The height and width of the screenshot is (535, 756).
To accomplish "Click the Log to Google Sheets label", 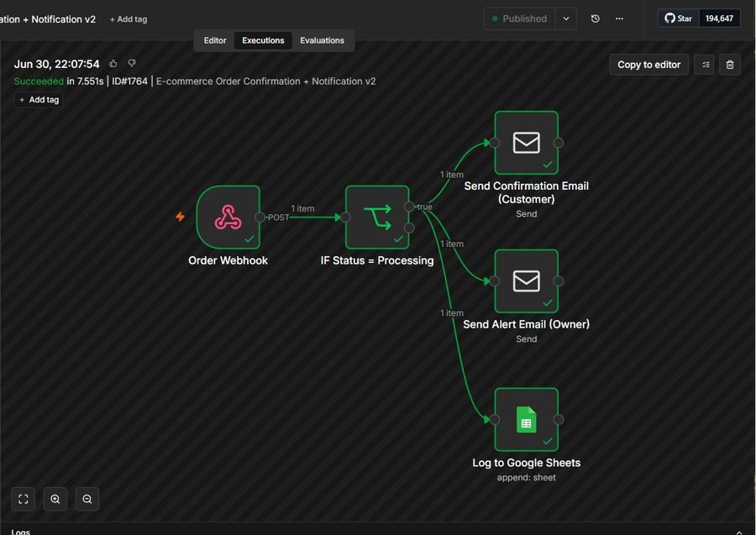I will click(526, 463).
